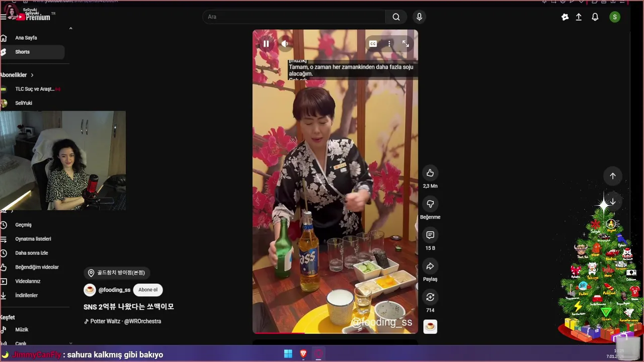Click the Ara search field
The height and width of the screenshot is (362, 644).
tap(294, 17)
